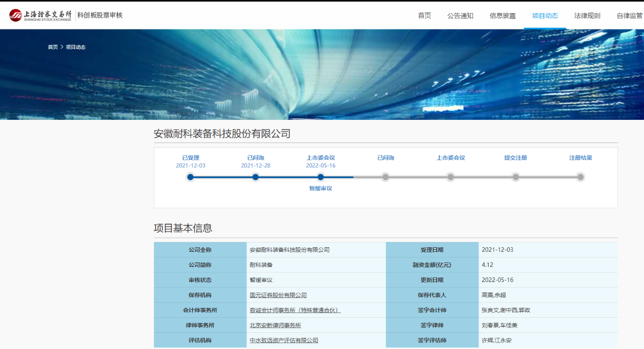
Task: Click the 受理日期 value 2021-12-03
Action: (498, 250)
